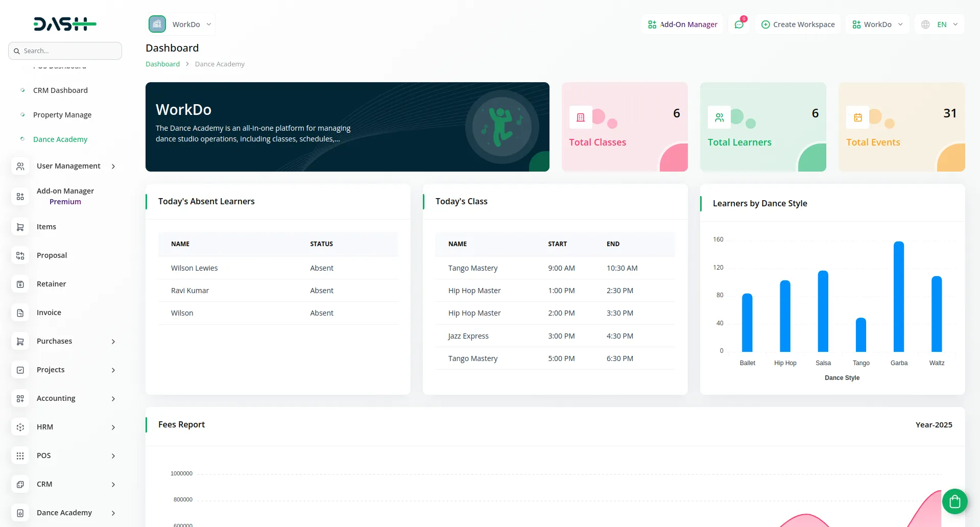
Task: Open the chat messages icon
Action: 739,25
